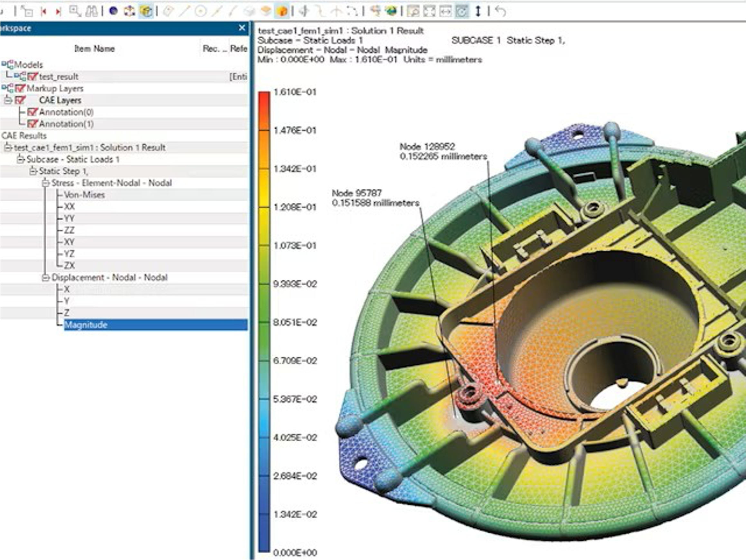Toggle the highlighted orange shape icon
The image size is (746, 560).
click(282, 12)
